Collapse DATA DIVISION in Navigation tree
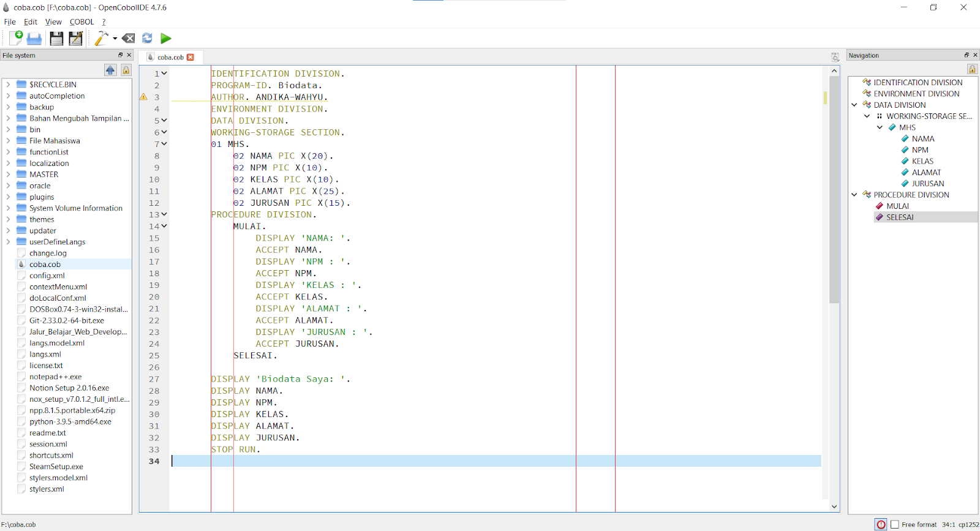980x531 pixels. pyautogui.click(x=854, y=105)
